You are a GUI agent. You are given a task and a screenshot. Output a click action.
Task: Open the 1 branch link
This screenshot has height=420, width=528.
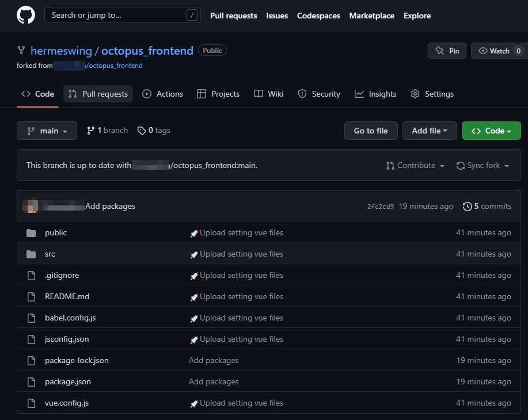(108, 131)
